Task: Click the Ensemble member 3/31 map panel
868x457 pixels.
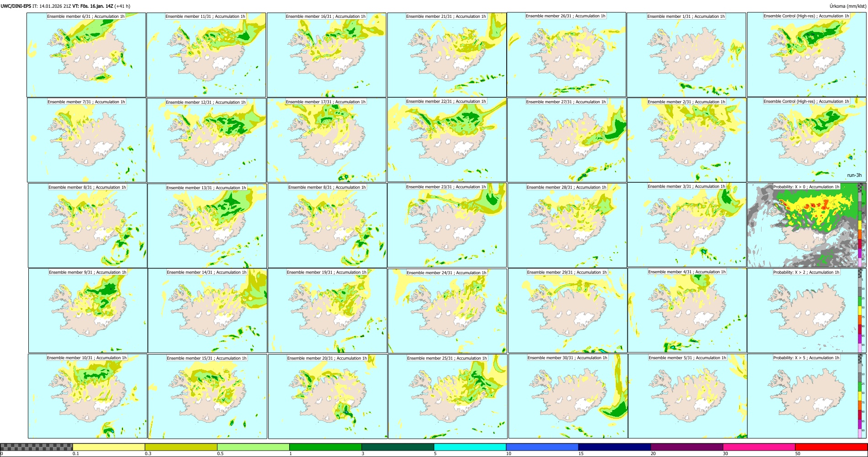Action: [x=687, y=225]
